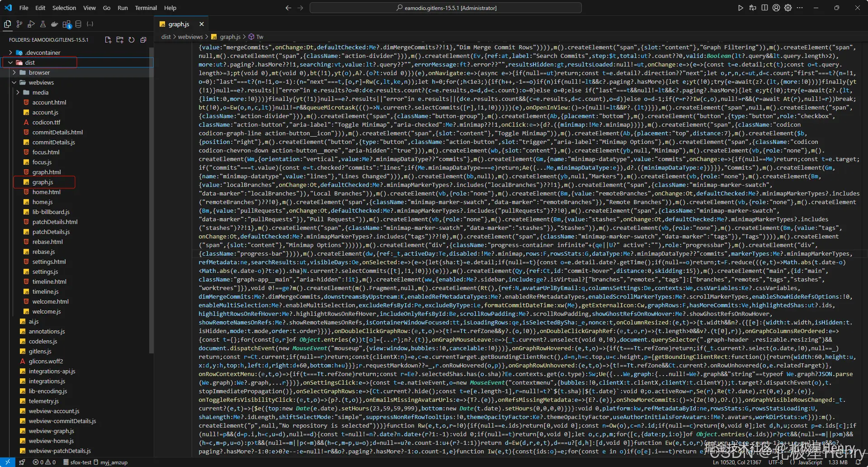Click the webviews breadcrumb segment
Screen dimensions: 868x467
point(190,37)
